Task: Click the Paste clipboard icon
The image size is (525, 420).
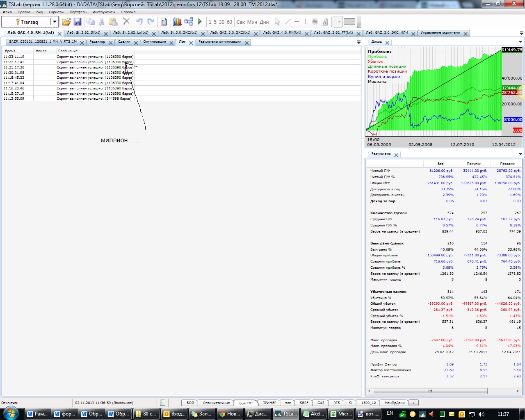Action: tap(113, 22)
